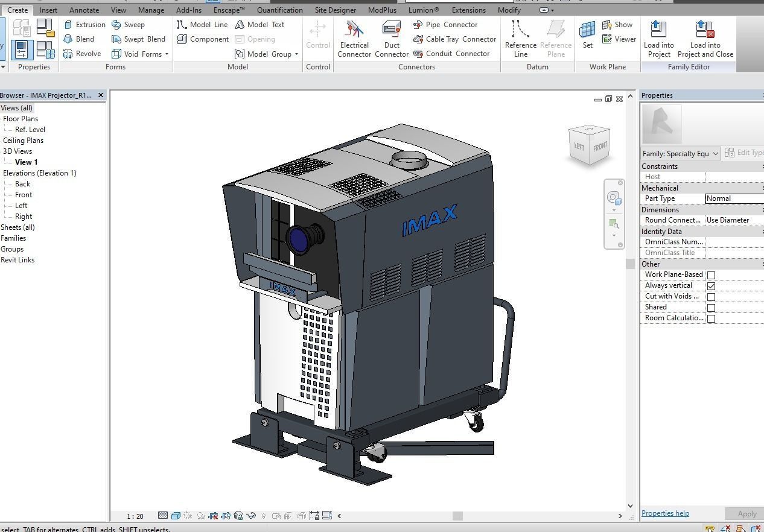Screen dimensions: 764x532
Task: Toggle the Room Calculation Point checkbox
Action: click(711, 318)
